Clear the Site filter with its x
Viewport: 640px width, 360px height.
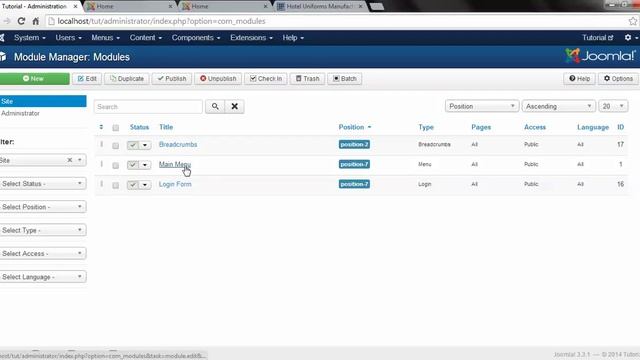tap(70, 160)
